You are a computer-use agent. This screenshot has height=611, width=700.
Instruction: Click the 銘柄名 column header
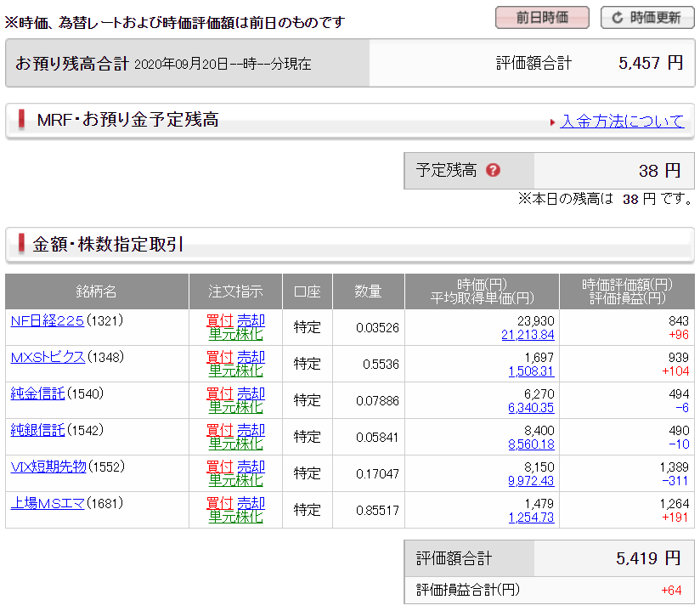point(97,291)
